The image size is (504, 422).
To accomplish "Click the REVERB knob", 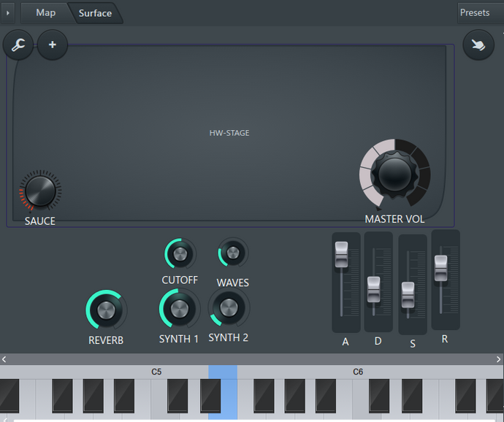I will click(106, 310).
